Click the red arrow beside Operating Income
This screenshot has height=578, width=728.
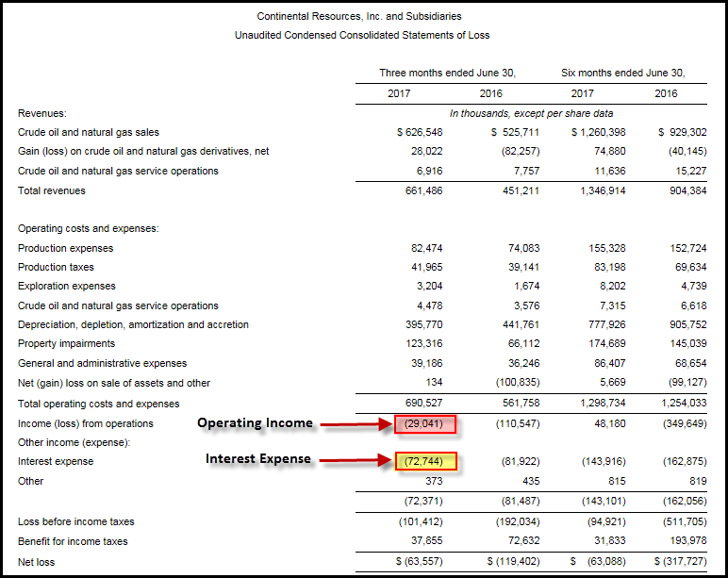point(356,424)
